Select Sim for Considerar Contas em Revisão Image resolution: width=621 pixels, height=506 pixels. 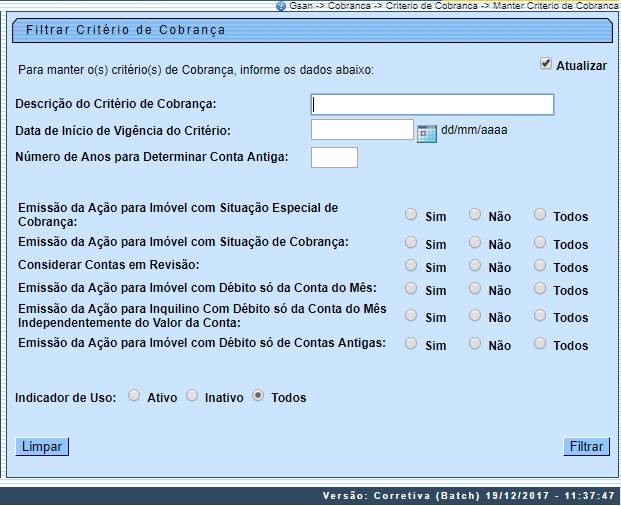pos(411,265)
